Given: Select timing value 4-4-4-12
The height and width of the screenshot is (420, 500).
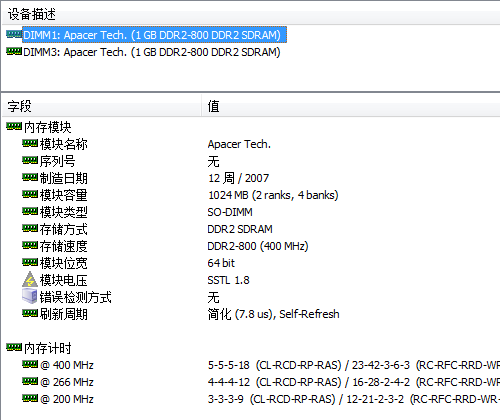Looking at the screenshot, I should (229, 382).
